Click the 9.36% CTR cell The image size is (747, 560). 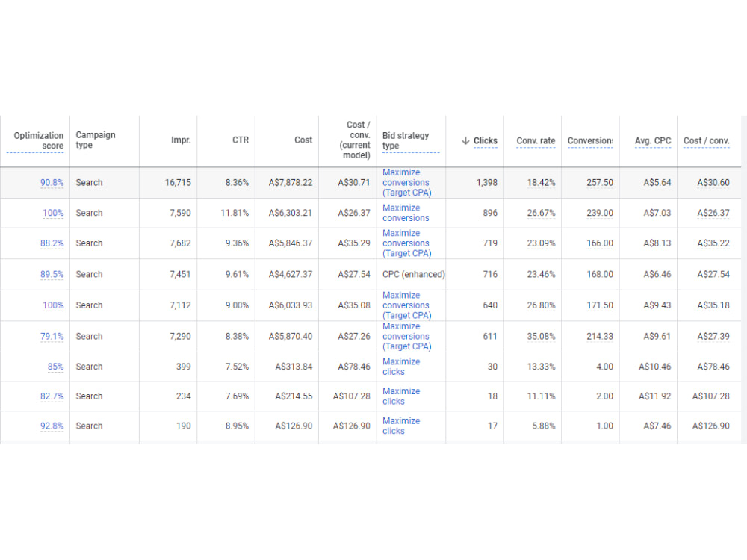[238, 243]
